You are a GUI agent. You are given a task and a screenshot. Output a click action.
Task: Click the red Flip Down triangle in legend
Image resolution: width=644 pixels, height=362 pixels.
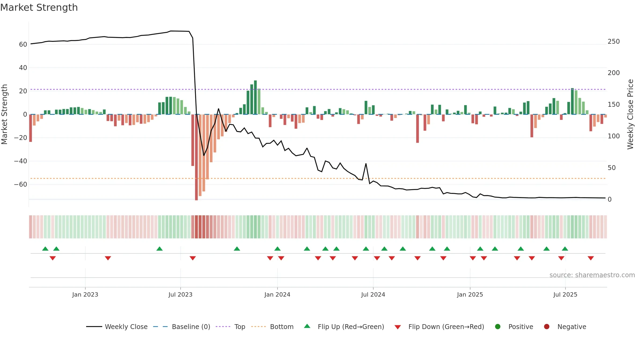tap(398, 327)
